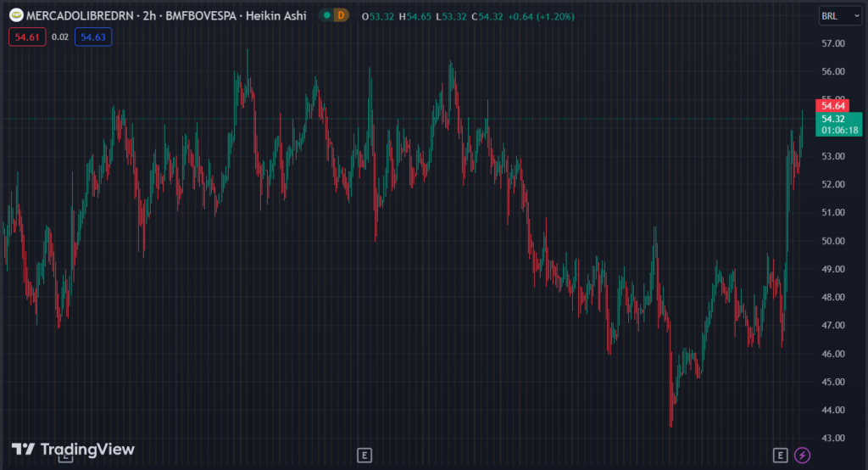Click the TradingView logo link
The width and height of the screenshot is (868, 470).
pyautogui.click(x=73, y=449)
